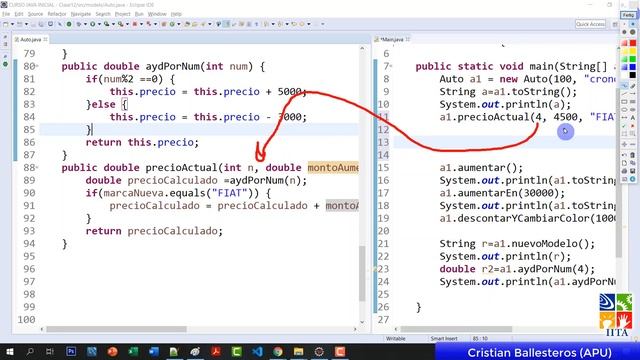Open the Edit menu
The width and height of the screenshot is (640, 360).
coord(19,14)
